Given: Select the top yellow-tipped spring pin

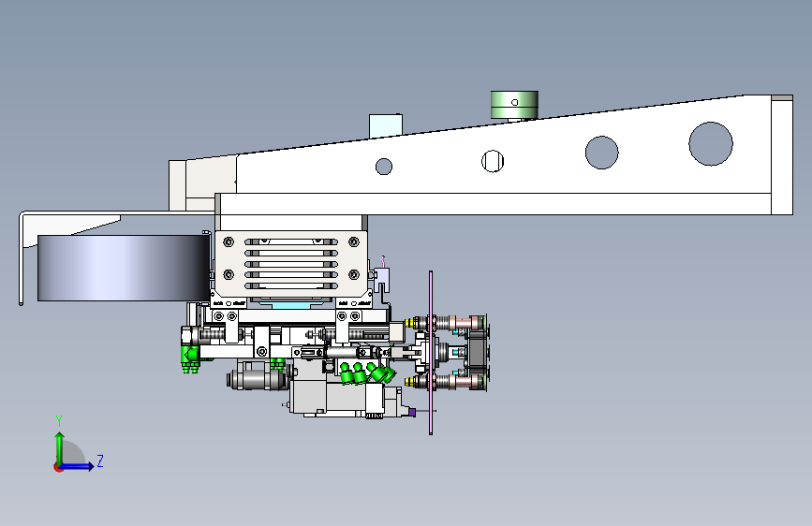Looking at the screenshot, I should click(412, 323).
